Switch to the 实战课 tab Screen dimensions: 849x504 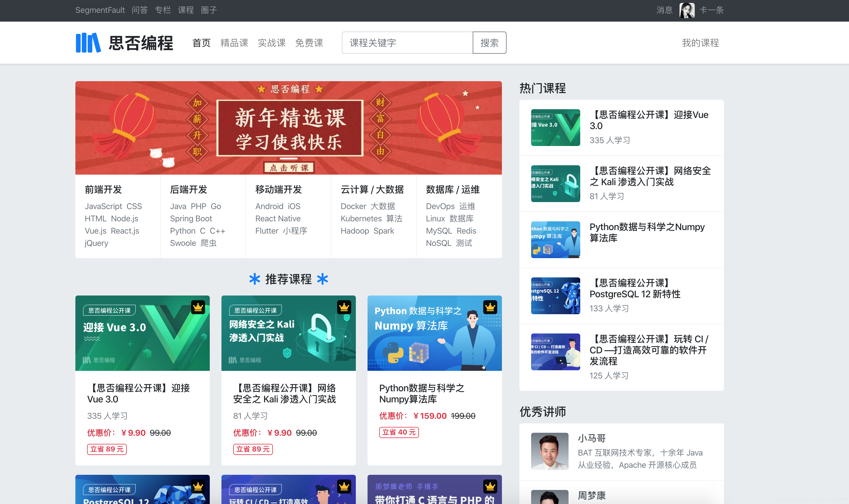click(x=271, y=43)
